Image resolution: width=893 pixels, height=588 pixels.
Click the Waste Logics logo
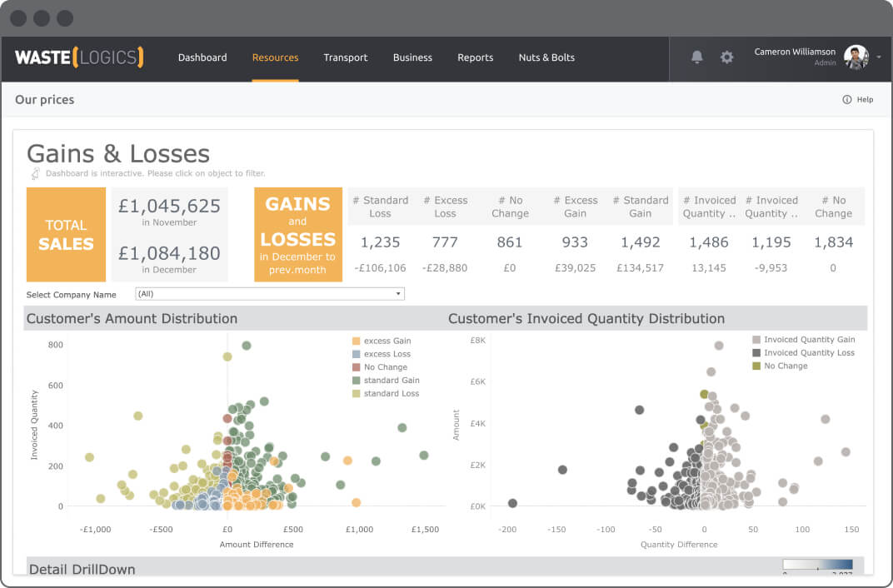(x=79, y=57)
